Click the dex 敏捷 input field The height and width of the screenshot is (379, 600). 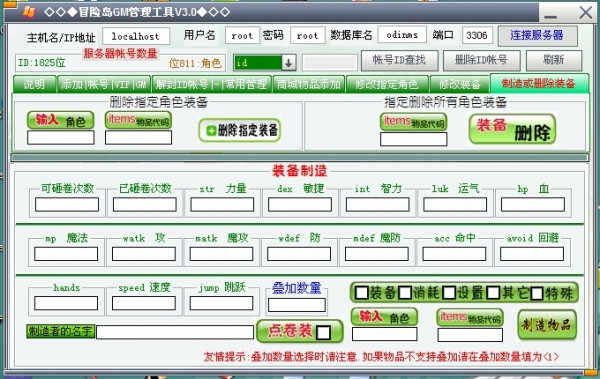[x=300, y=204]
